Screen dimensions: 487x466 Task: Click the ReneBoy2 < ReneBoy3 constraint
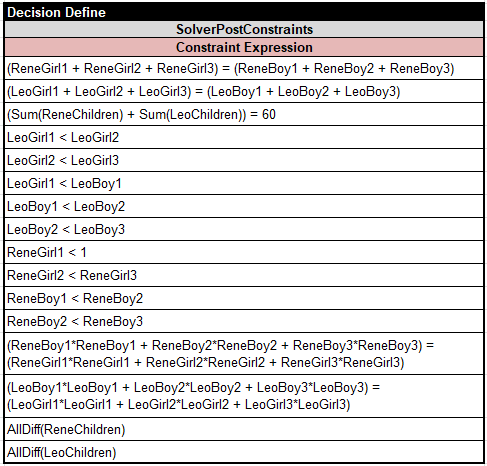coord(244,321)
